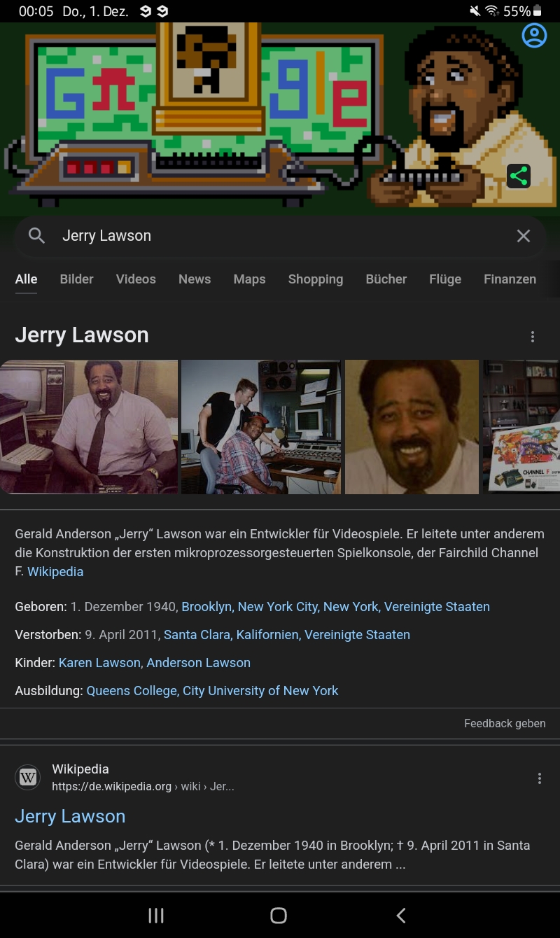Open Wikipedia result three-dot options
This screenshot has width=560, height=938.
(540, 778)
